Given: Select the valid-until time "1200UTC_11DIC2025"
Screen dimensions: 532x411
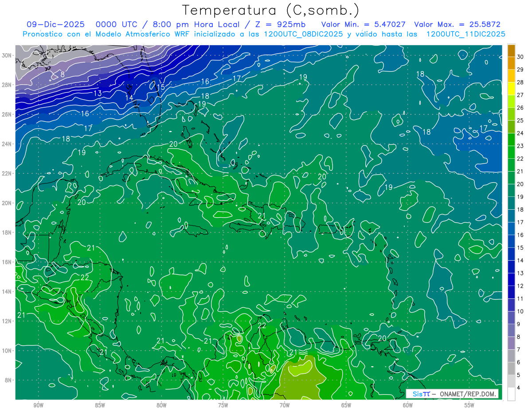Looking at the screenshot, I should [465, 34].
